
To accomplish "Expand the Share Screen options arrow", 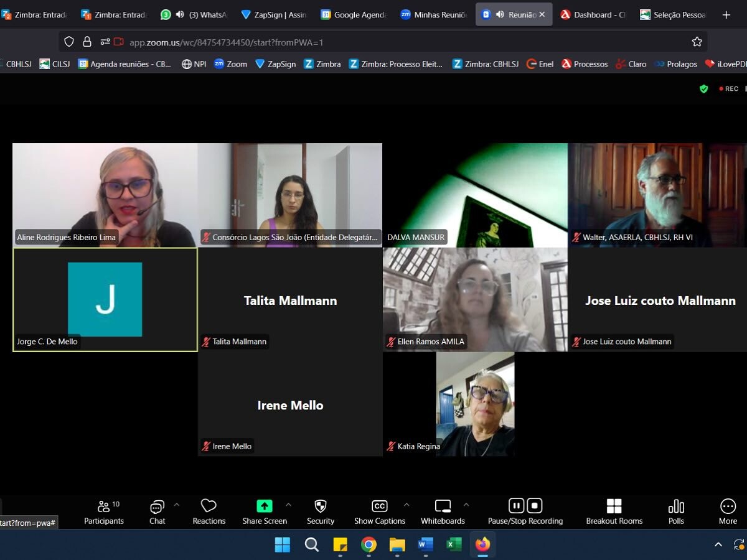I will [288, 505].
